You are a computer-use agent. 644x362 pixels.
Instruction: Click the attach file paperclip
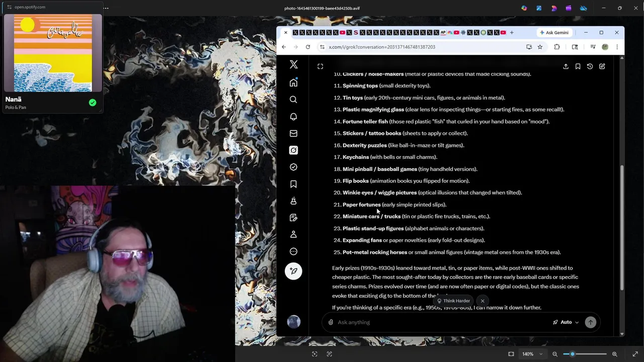click(x=331, y=322)
